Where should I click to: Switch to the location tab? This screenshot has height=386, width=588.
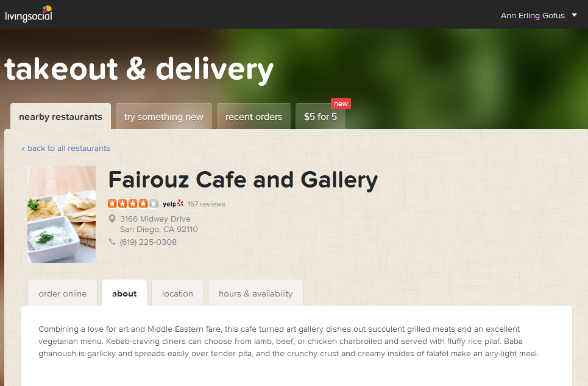click(x=177, y=293)
